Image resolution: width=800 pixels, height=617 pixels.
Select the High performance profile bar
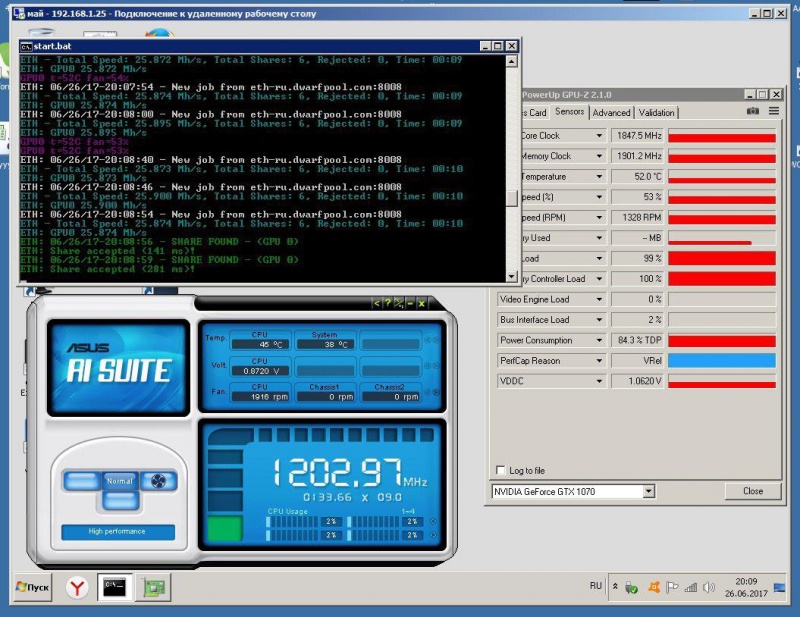117,531
